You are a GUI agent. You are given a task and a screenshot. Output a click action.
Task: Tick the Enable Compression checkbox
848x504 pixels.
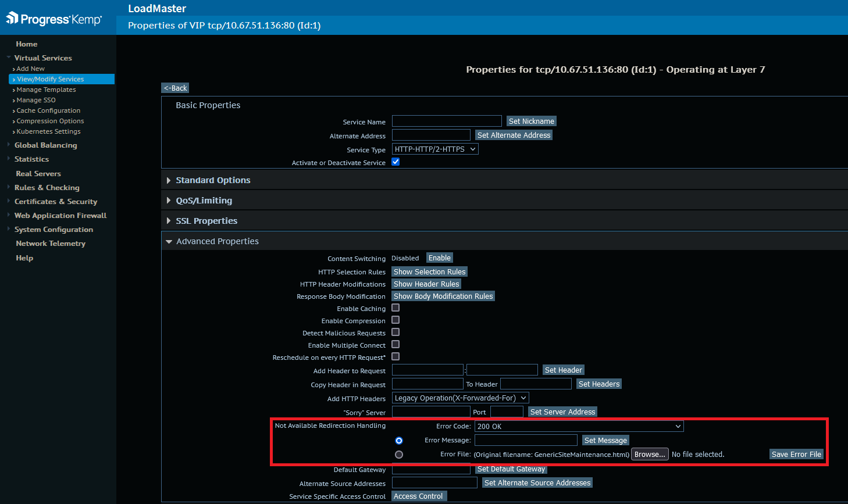click(x=396, y=320)
